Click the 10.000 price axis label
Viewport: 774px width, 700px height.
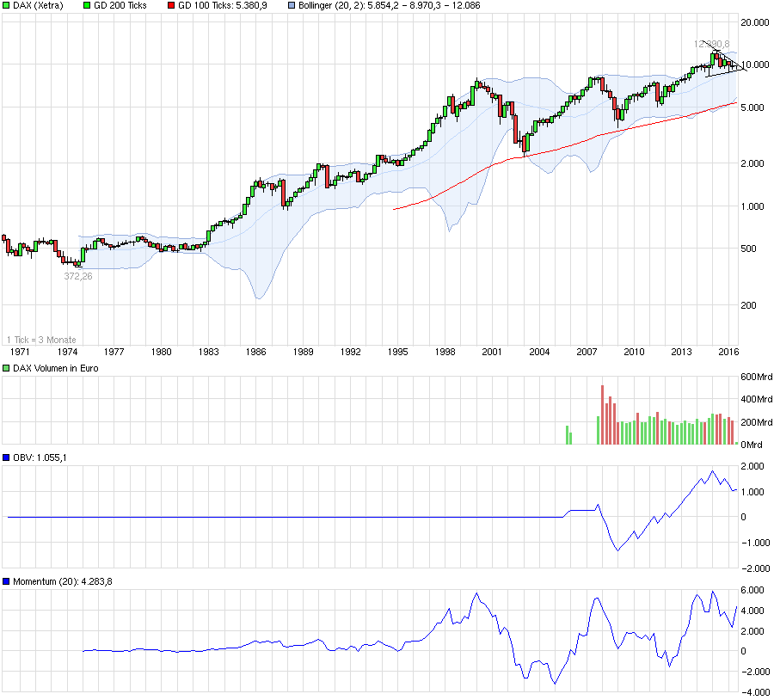[755, 64]
